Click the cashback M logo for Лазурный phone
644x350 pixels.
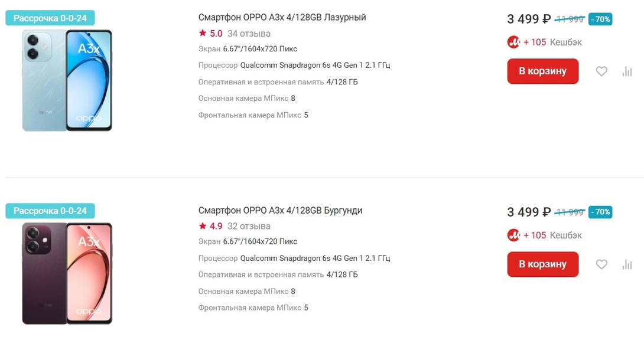pyautogui.click(x=513, y=42)
